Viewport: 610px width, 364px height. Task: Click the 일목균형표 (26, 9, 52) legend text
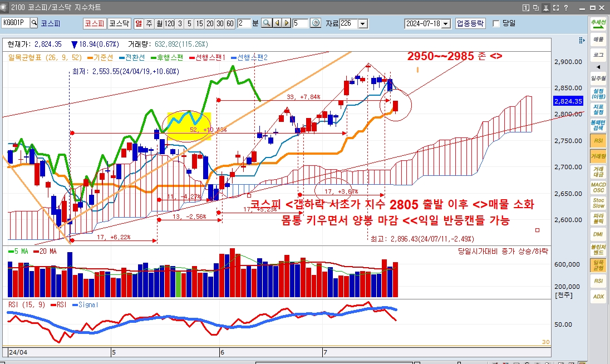[x=45, y=57]
